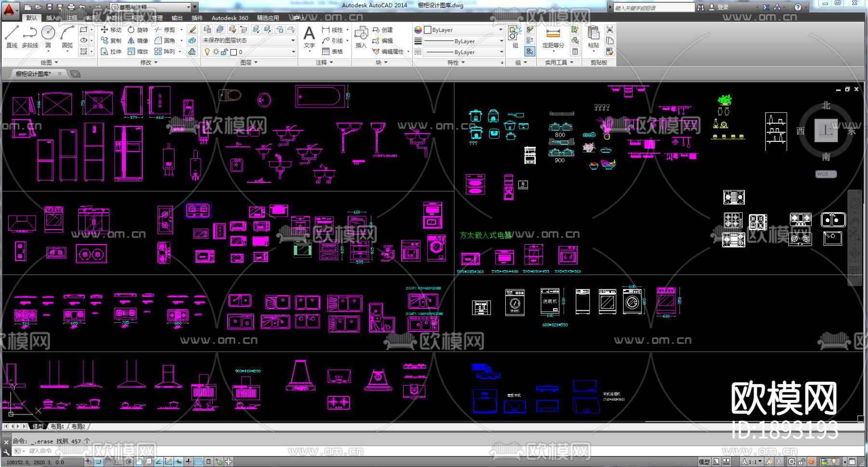Image resolution: width=868 pixels, height=467 pixels.
Task: Toggle the lock icon for layer 0
Action: point(224,52)
